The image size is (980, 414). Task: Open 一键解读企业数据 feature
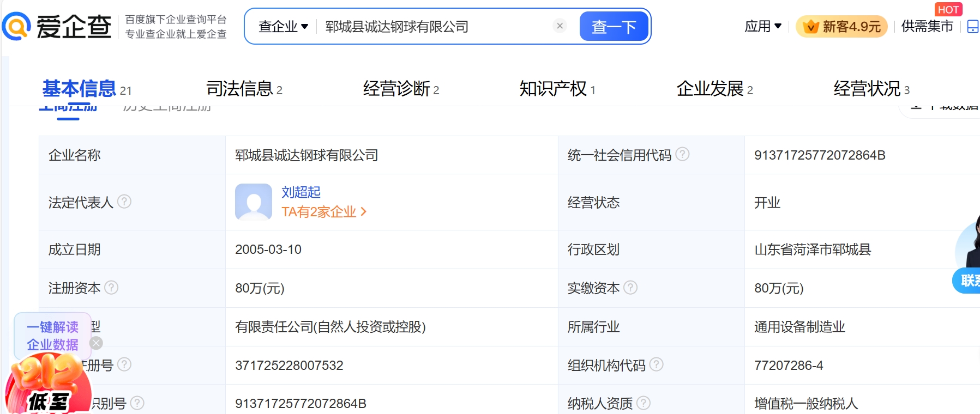point(52,336)
